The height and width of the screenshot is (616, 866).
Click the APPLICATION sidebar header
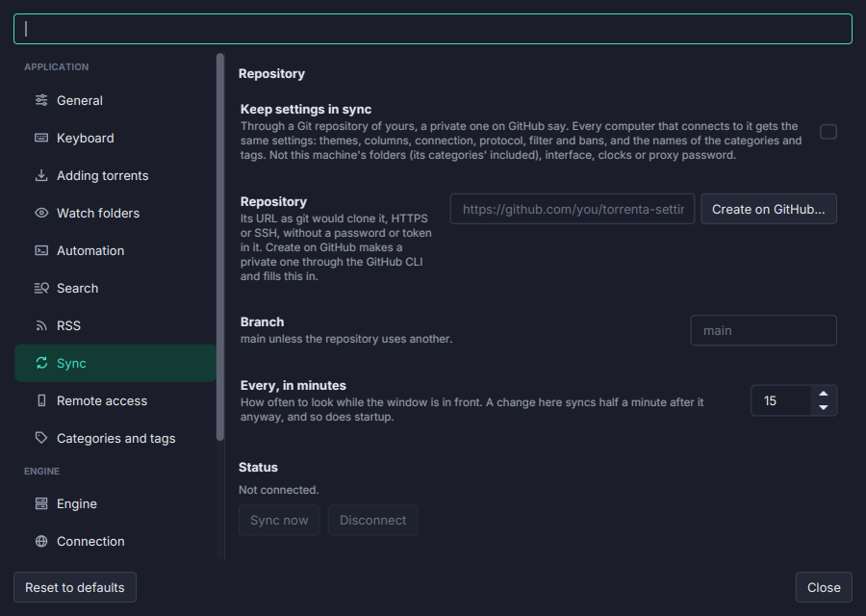coord(57,66)
